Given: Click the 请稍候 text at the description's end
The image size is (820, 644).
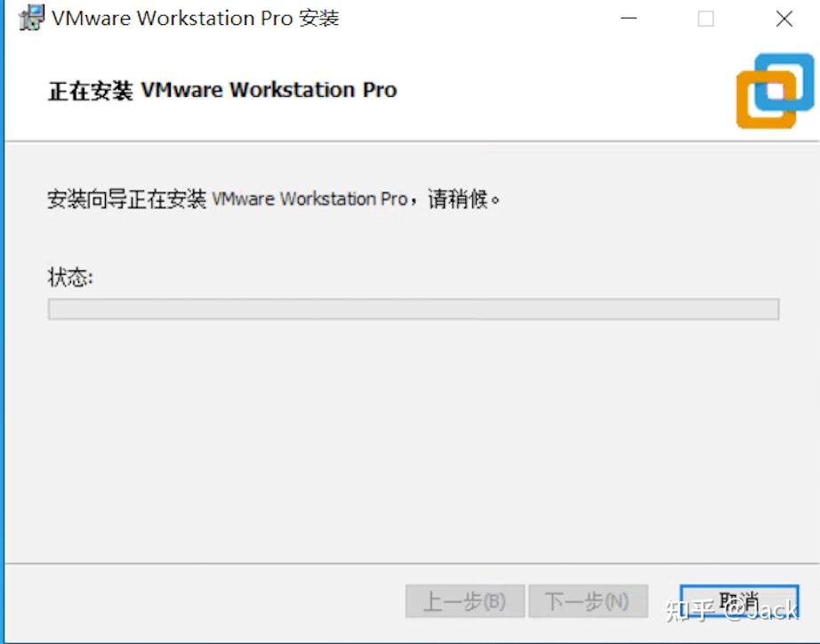Looking at the screenshot, I should coord(458,199).
